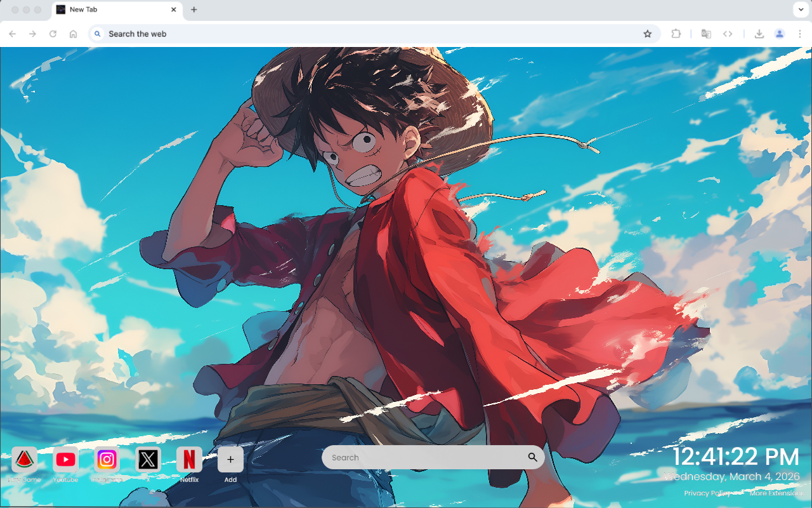Open the Instagram shortcut icon
The image size is (812, 508).
[x=107, y=459]
